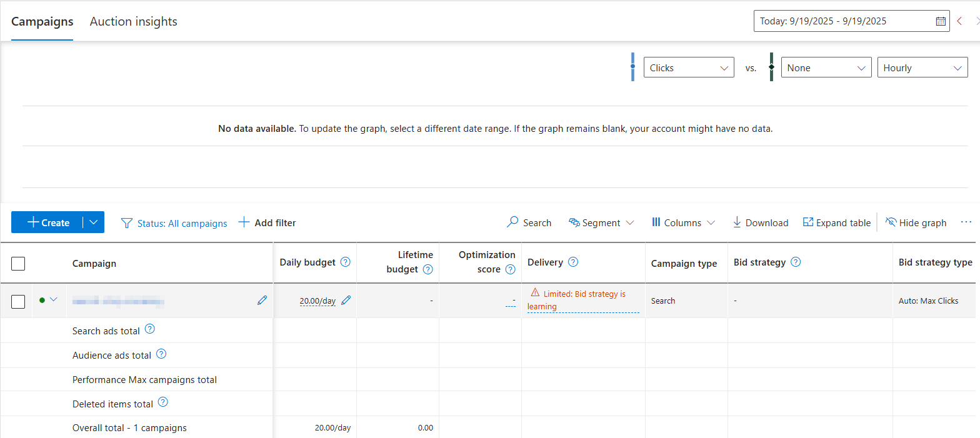Open Delivery column help icon
This screenshot has height=438, width=980.
(573, 262)
